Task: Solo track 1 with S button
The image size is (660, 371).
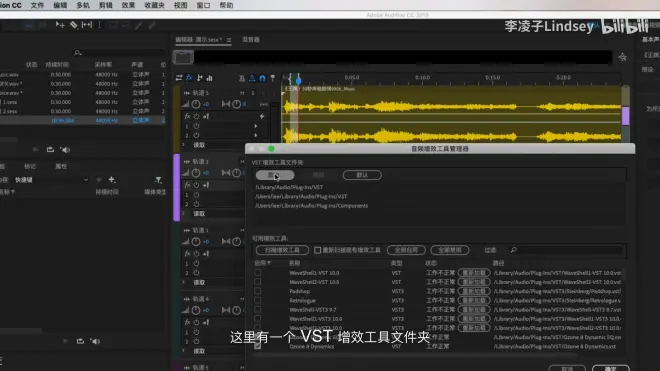Action: point(253,93)
